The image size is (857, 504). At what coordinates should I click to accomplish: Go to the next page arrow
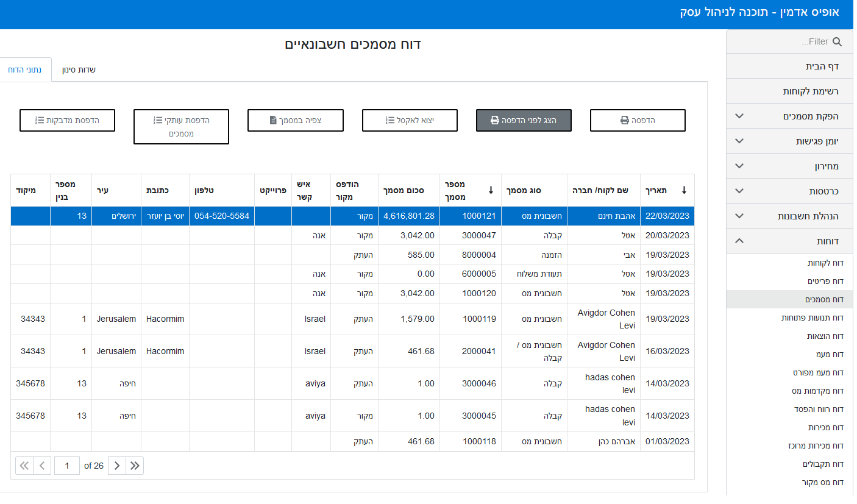tap(117, 466)
